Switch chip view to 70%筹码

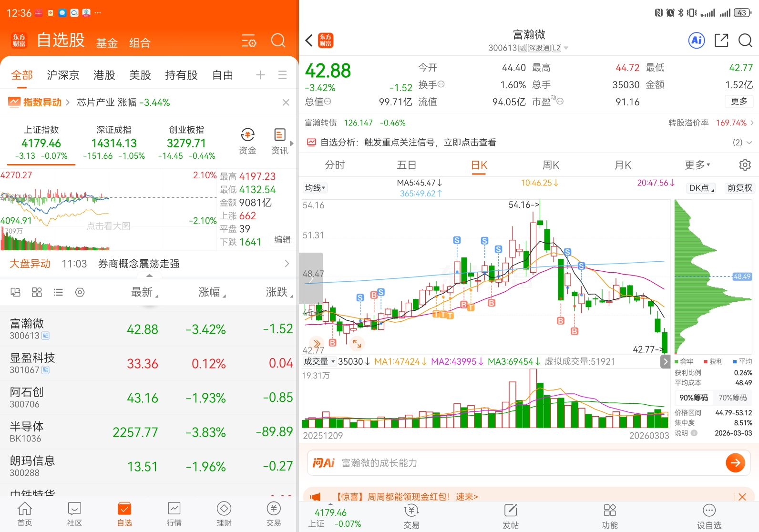click(733, 398)
